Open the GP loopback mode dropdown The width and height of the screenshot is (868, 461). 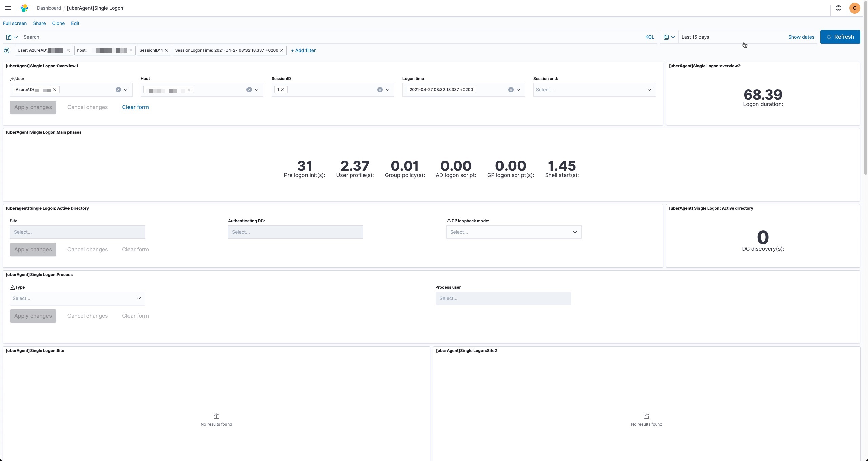[x=575, y=232]
